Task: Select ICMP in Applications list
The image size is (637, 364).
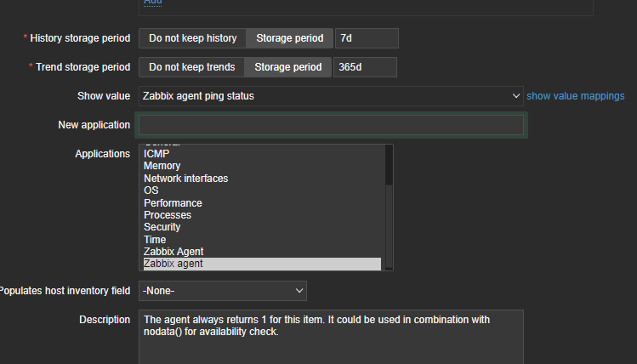Action: tap(156, 154)
